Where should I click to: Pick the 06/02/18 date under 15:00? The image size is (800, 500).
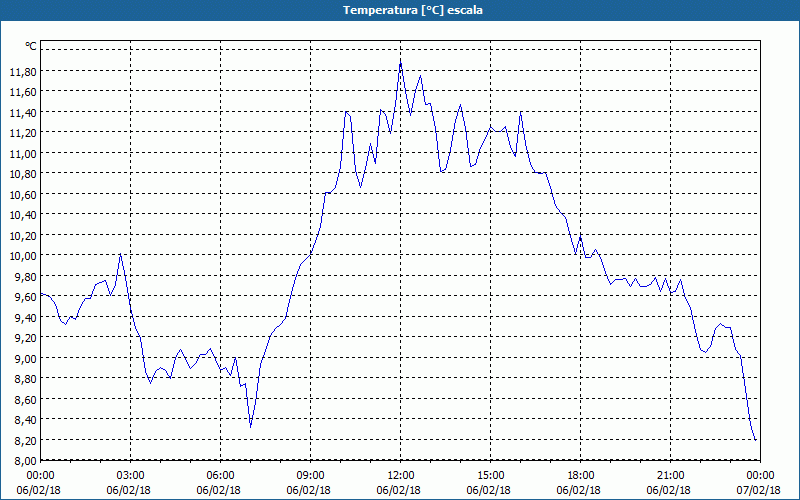pos(489,490)
